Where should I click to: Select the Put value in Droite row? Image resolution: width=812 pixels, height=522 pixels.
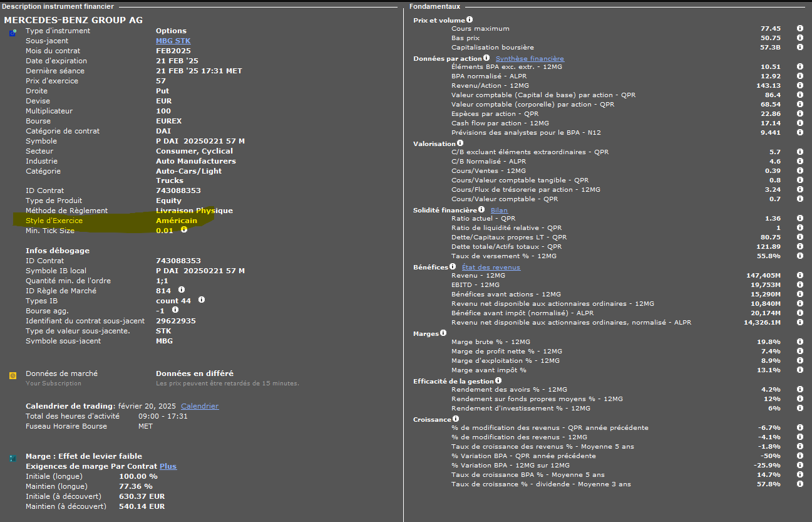tap(163, 91)
